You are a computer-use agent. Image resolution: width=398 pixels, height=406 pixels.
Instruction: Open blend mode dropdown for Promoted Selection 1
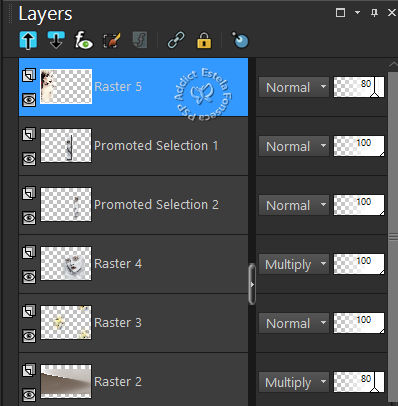tap(294, 146)
